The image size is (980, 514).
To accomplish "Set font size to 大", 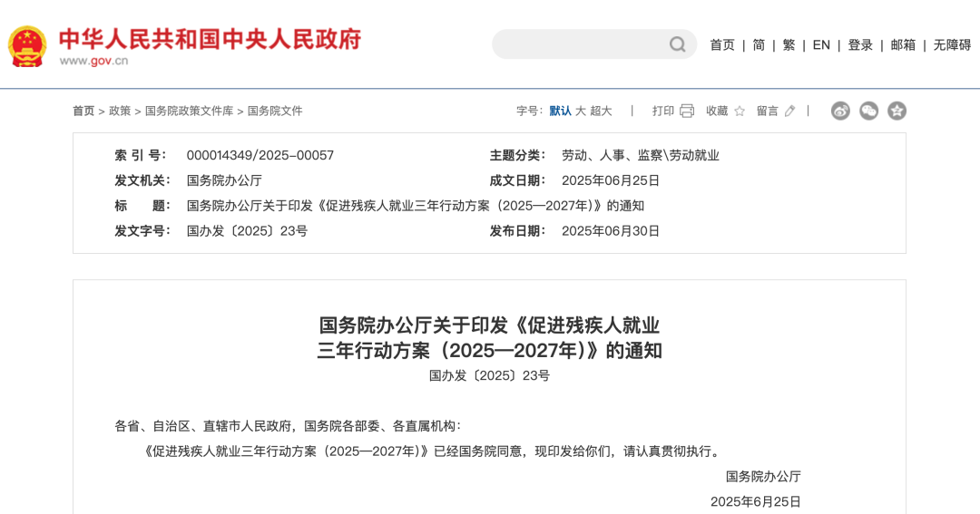I will (581, 111).
